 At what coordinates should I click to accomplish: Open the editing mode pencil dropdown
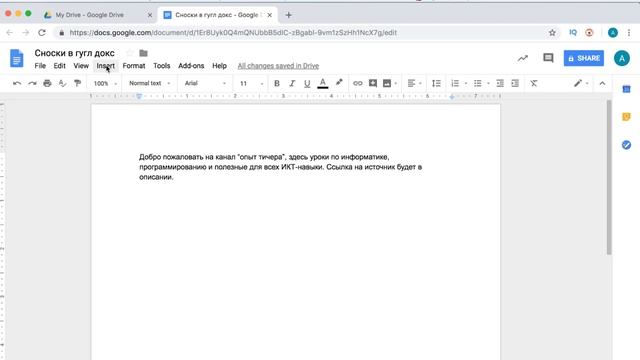581,83
